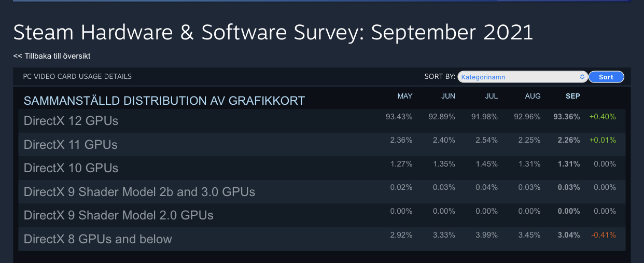Open the DirectX 10 GPUs row
Viewport: 644px width, 263px height.
(71, 168)
